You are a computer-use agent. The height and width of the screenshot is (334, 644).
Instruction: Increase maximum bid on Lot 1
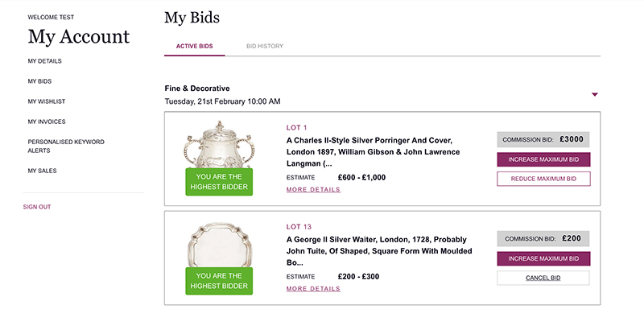[x=543, y=159]
